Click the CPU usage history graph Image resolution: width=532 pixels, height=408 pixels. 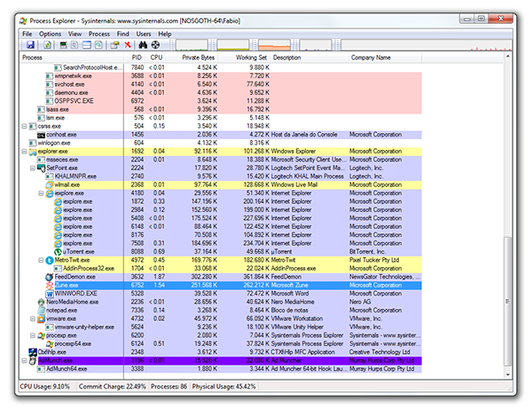[192, 45]
